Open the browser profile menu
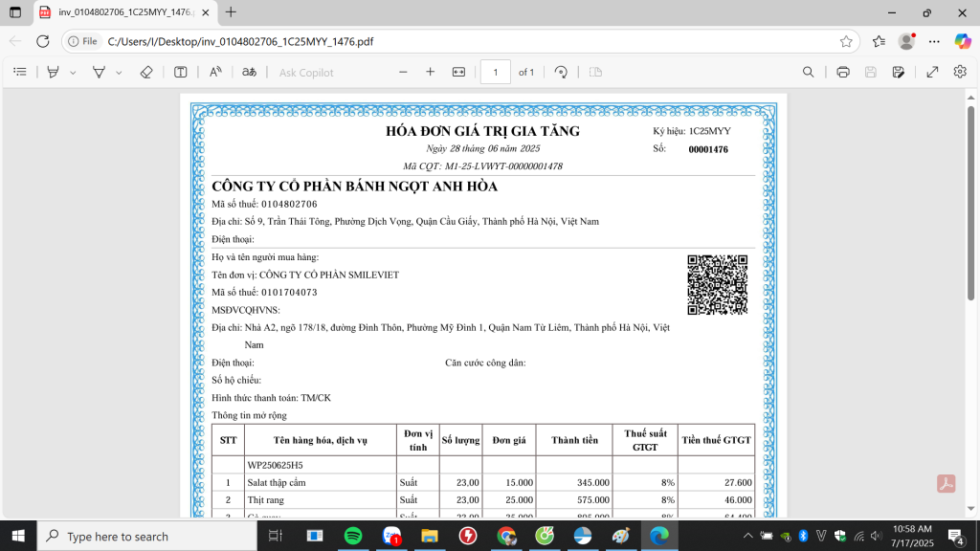The image size is (980, 551). pos(907,41)
